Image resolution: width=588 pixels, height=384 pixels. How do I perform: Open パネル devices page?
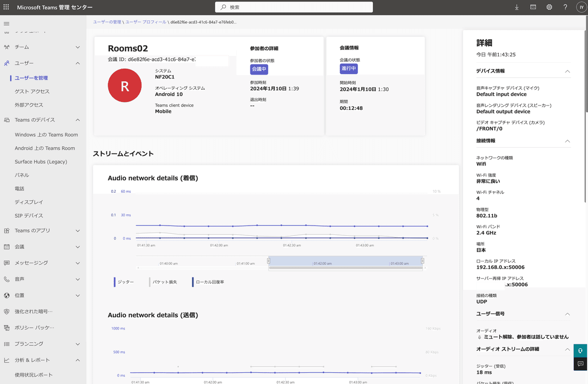click(22, 175)
